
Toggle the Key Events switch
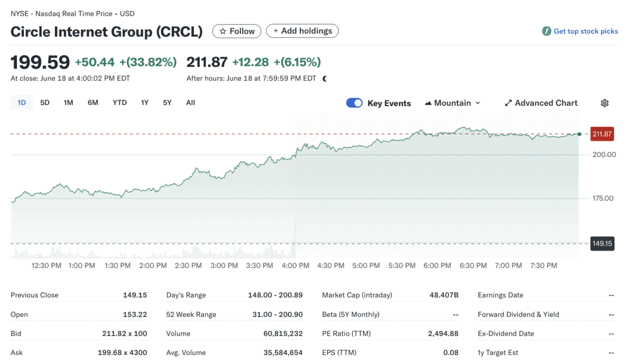click(354, 103)
